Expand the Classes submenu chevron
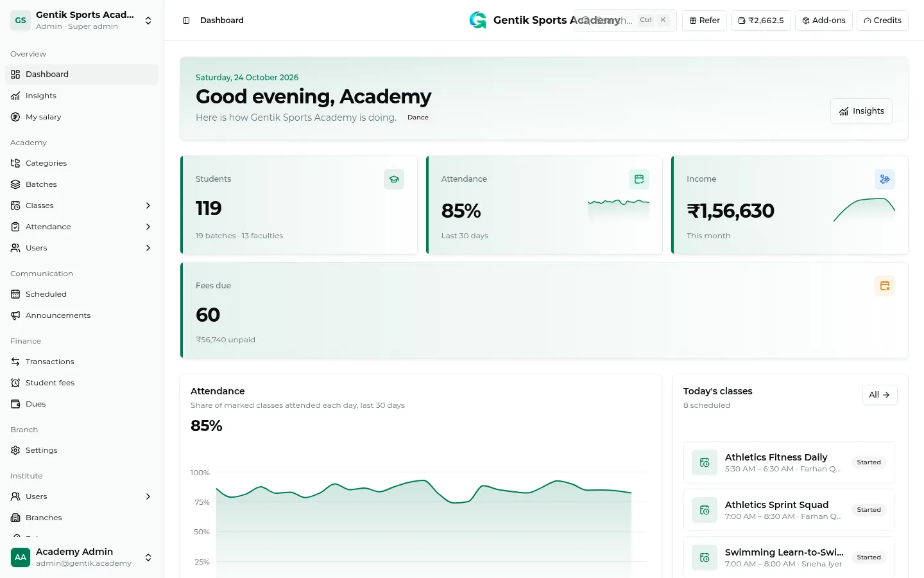The height and width of the screenshot is (578, 924). [x=148, y=206]
